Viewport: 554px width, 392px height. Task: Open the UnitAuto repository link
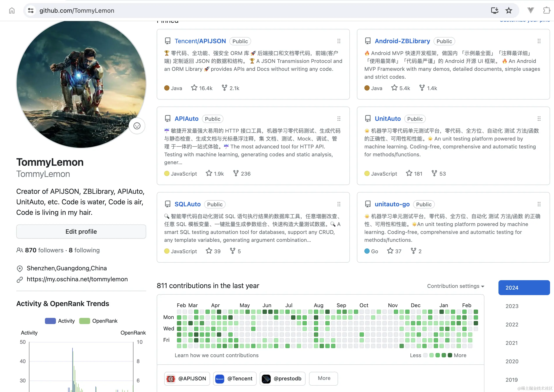(x=388, y=119)
